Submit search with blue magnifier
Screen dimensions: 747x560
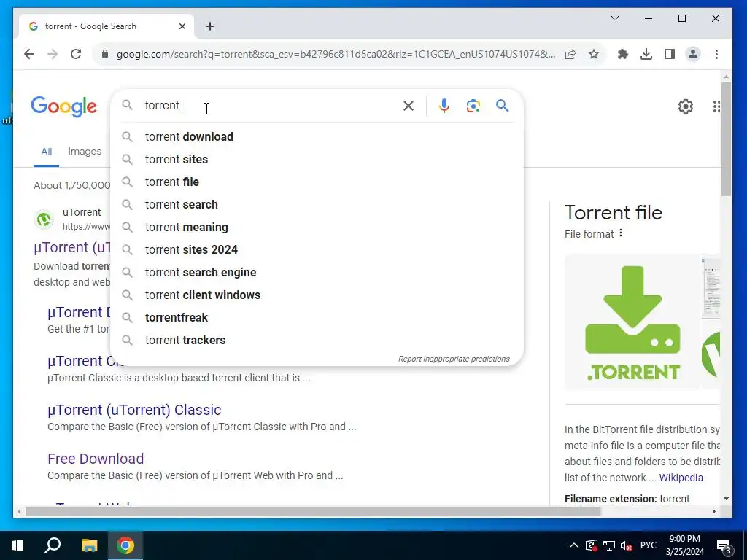502,105
